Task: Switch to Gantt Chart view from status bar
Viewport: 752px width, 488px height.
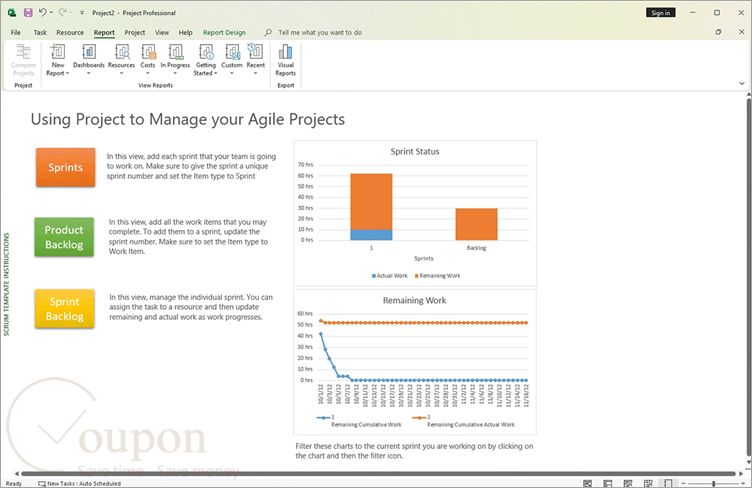Action: (588, 484)
